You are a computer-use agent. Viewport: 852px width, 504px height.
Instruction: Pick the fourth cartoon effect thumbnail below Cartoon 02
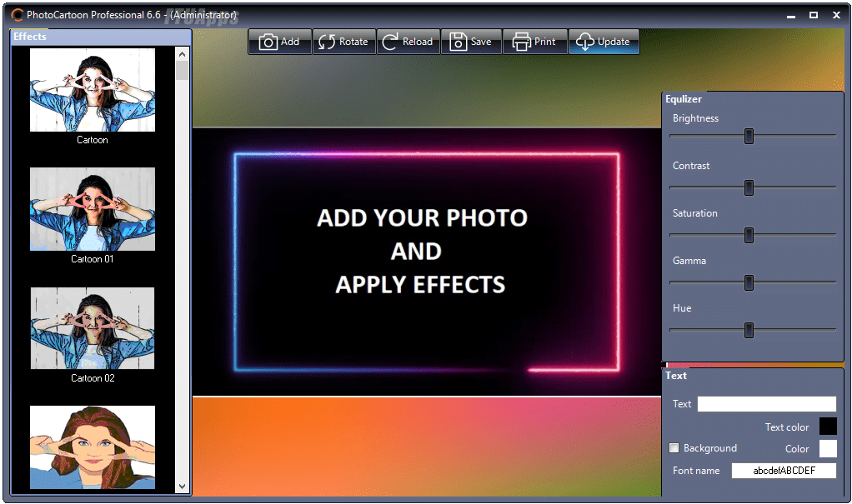[x=93, y=447]
